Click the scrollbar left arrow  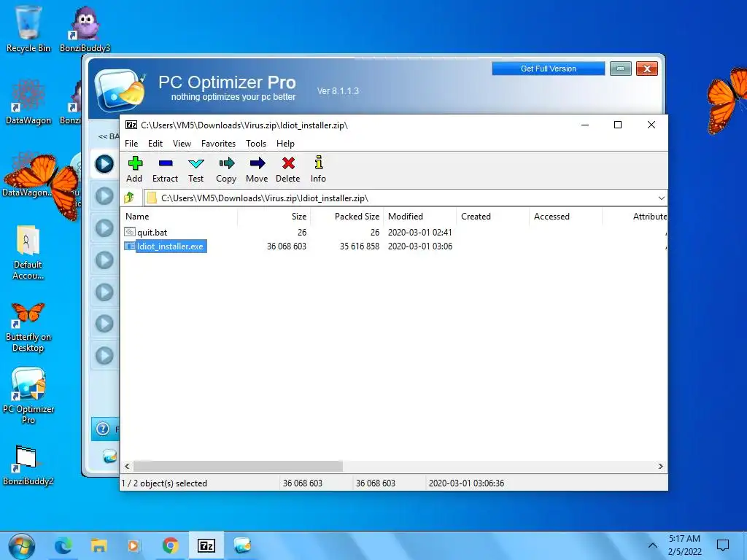[x=127, y=466]
